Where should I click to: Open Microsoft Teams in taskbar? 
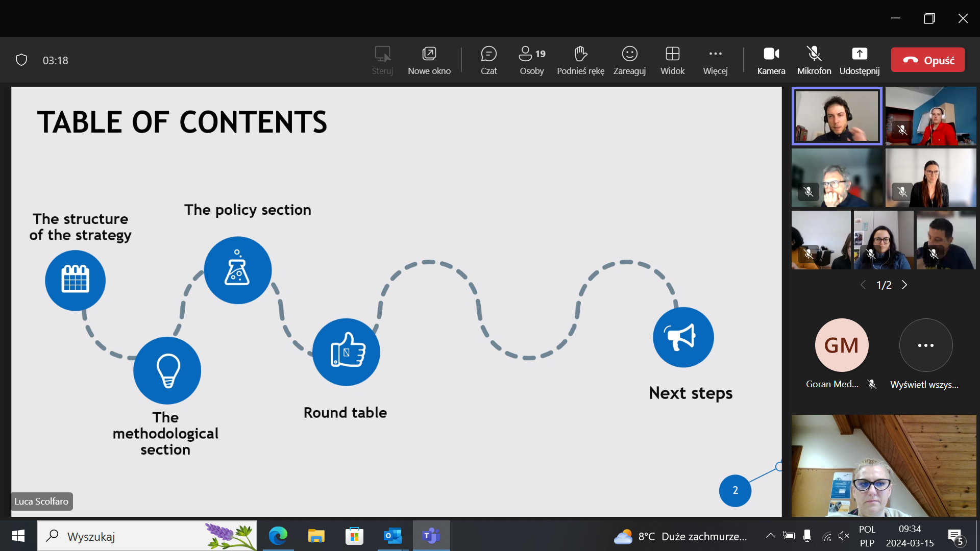[x=431, y=536]
